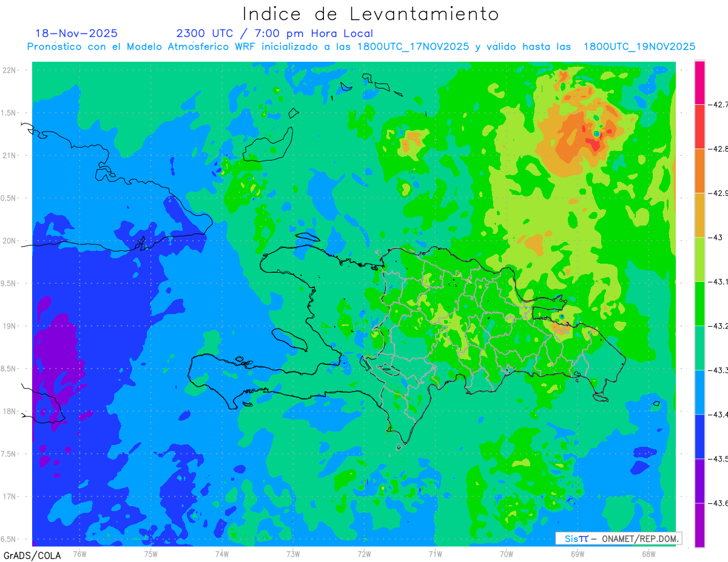Click the "70W" longitude label
728x562 pixels.
tap(507, 554)
